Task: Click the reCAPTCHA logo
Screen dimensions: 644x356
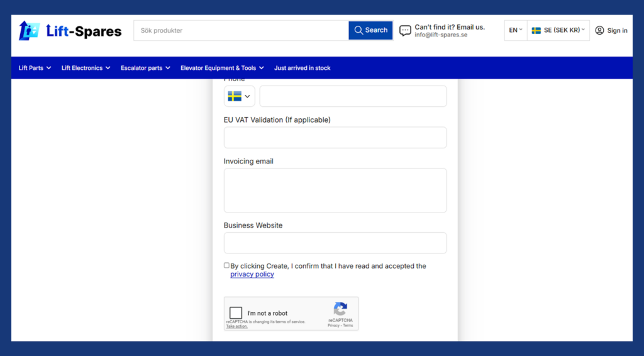Action: coord(340,309)
